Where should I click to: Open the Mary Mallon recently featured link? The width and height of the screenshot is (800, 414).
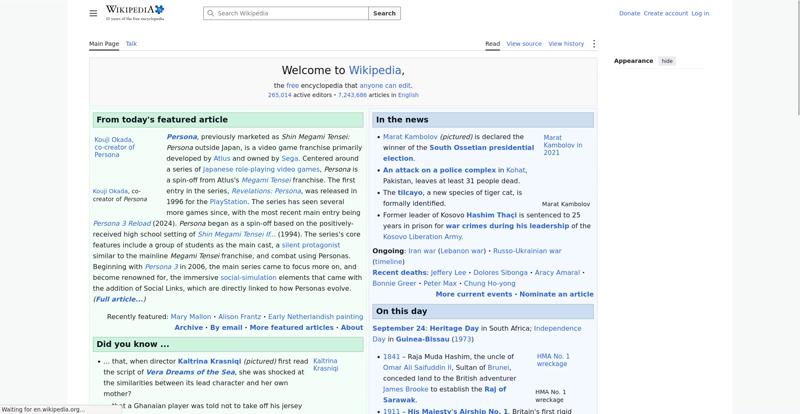pos(191,316)
